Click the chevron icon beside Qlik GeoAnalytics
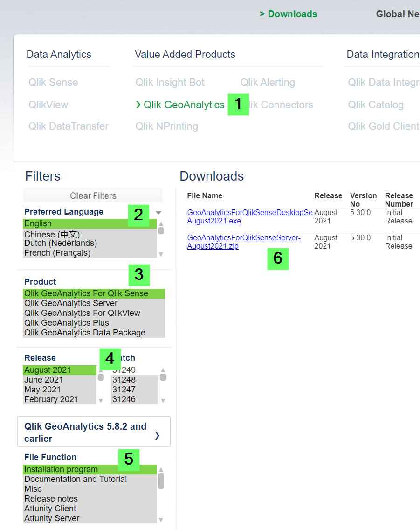Image resolution: width=420 pixels, height=530 pixels. pyautogui.click(x=138, y=105)
